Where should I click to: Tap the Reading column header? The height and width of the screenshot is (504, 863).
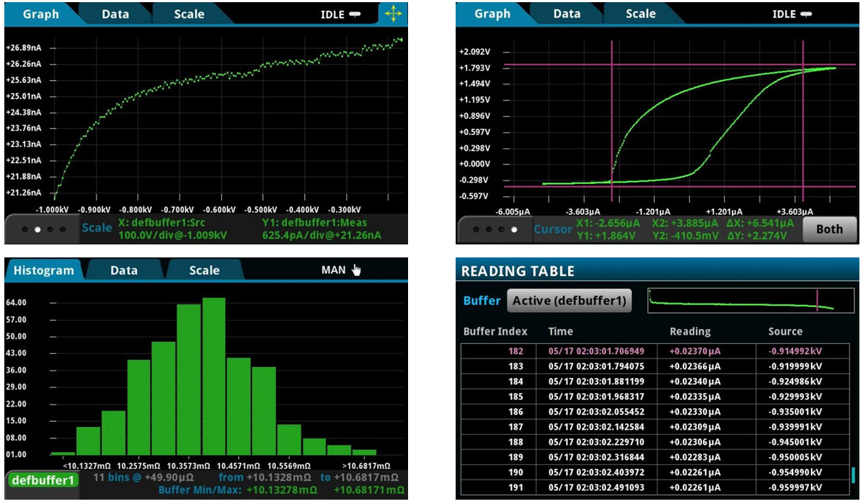coord(690,332)
